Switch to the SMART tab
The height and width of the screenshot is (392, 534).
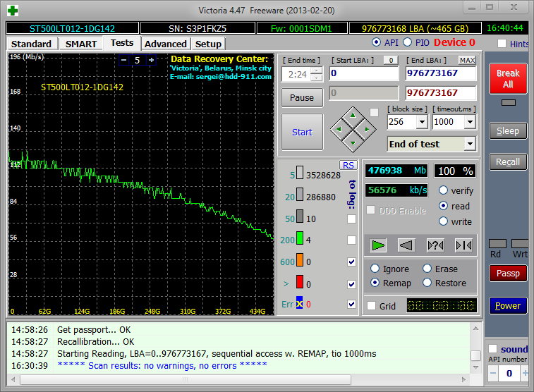click(81, 44)
